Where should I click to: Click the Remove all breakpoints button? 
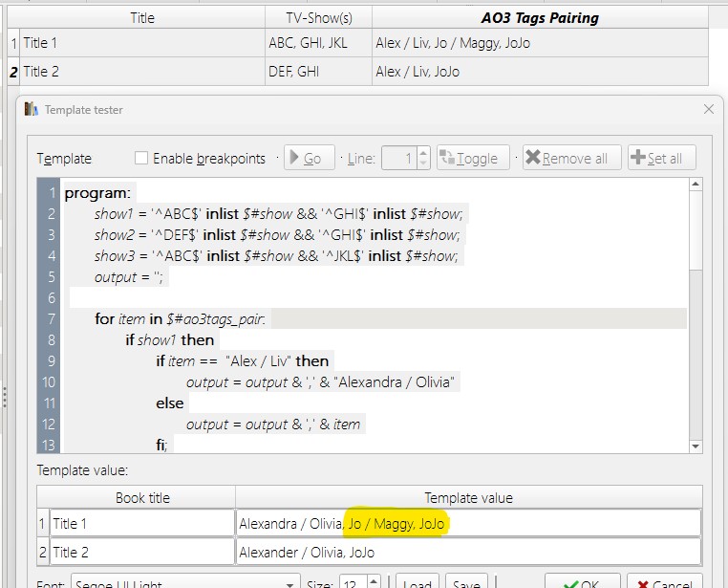(571, 158)
